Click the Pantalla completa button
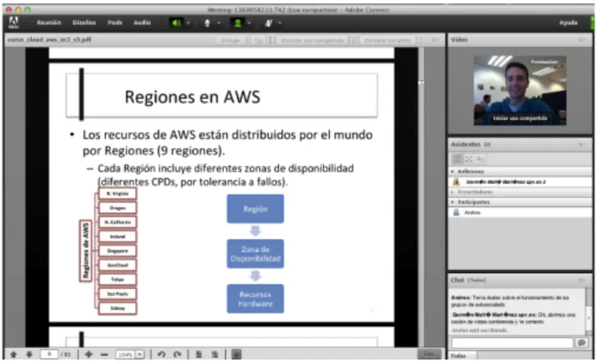 click(388, 40)
